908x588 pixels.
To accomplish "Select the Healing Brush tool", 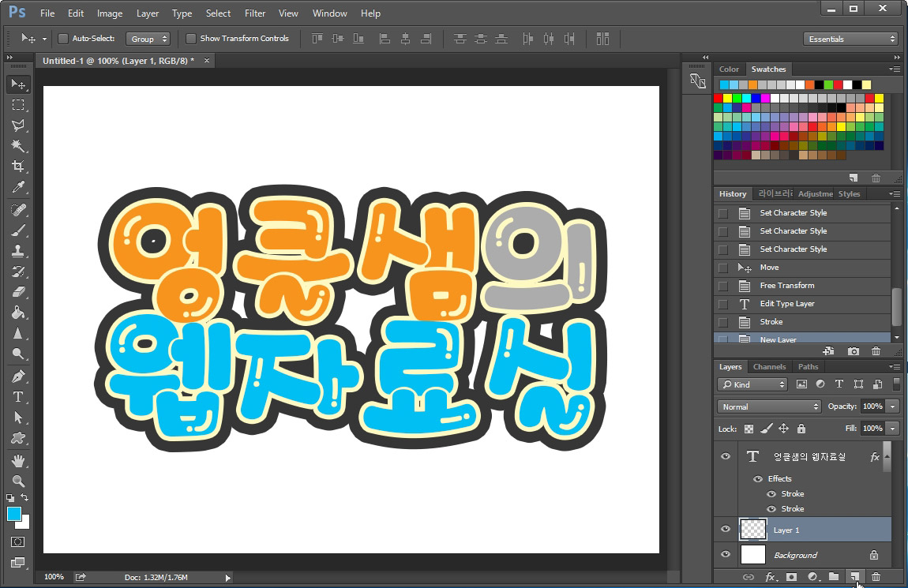I will [18, 209].
